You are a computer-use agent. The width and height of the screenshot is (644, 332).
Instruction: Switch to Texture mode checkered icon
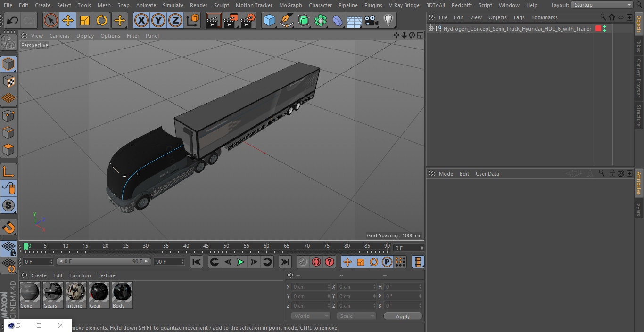tap(8, 81)
